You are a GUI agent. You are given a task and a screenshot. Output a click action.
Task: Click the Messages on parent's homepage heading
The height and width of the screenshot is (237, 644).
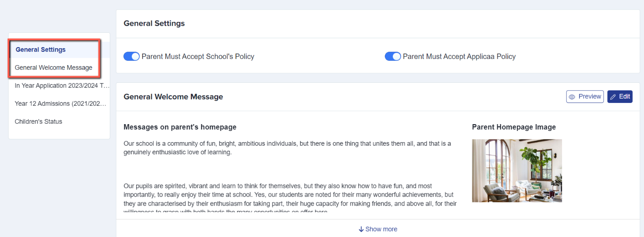coord(180,127)
